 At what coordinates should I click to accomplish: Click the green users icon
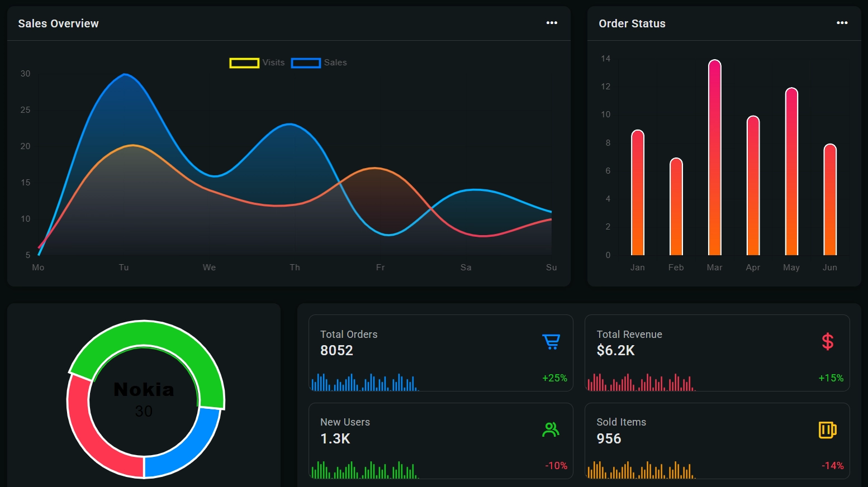click(551, 429)
